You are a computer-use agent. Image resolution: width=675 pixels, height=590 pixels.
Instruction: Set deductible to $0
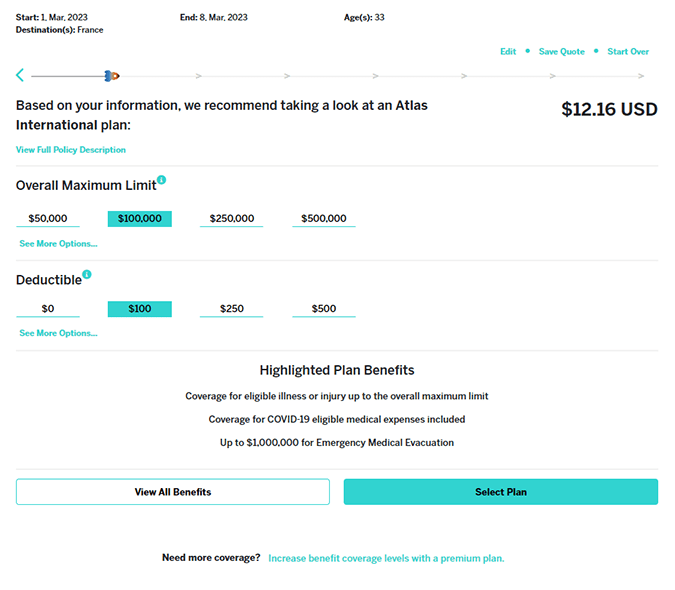(x=48, y=309)
